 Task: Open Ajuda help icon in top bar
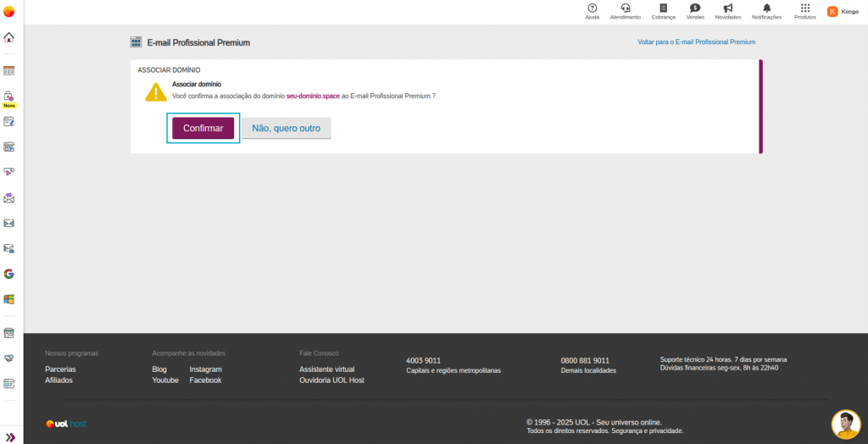593,11
